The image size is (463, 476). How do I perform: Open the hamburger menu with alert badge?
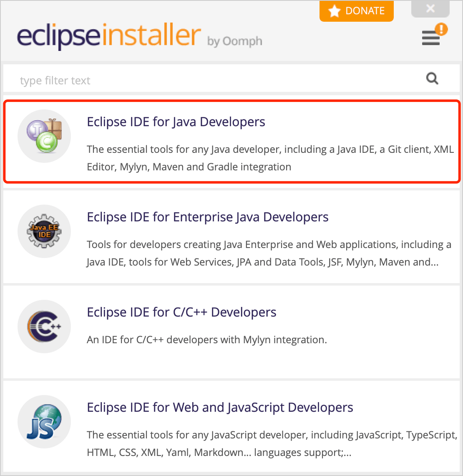click(x=434, y=34)
